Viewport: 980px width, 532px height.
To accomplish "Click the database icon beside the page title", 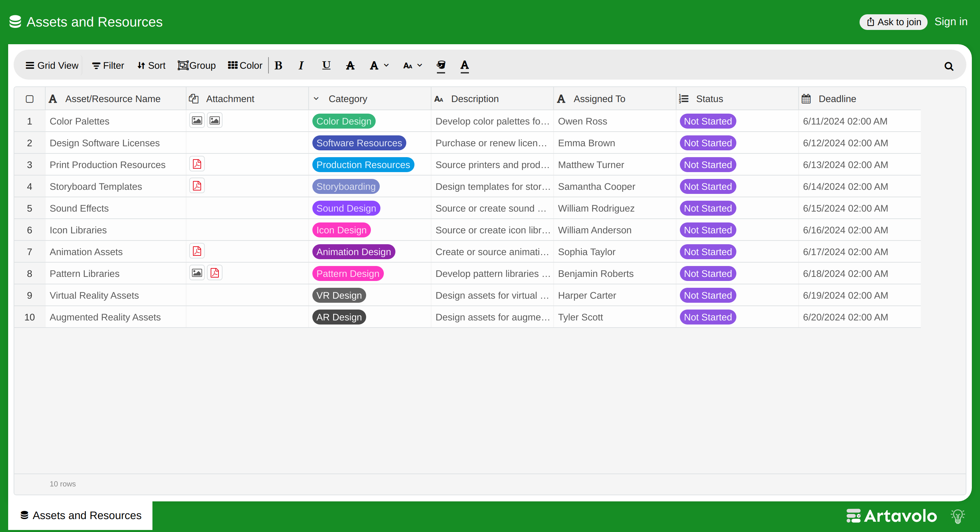I will pos(15,22).
